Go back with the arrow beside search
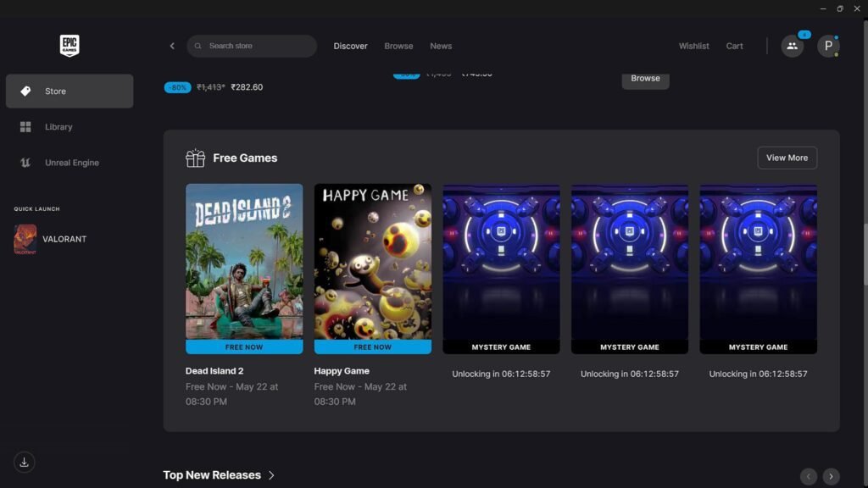 click(172, 46)
